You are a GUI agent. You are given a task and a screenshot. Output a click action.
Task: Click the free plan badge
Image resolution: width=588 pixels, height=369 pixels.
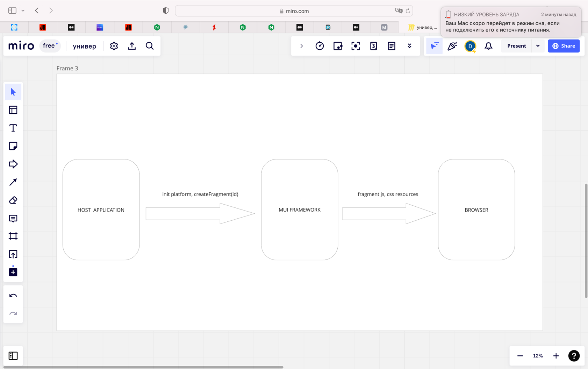(50, 46)
